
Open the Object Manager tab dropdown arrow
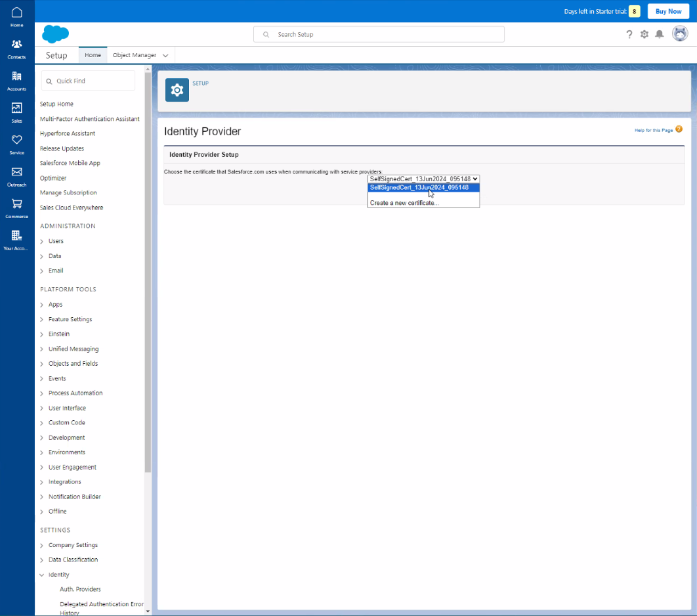pyautogui.click(x=165, y=56)
